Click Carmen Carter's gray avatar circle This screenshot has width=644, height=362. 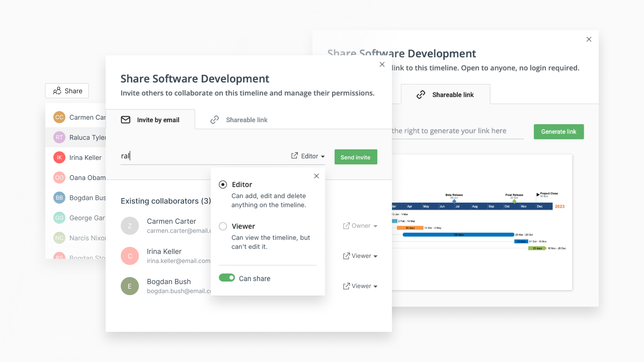pos(130,225)
